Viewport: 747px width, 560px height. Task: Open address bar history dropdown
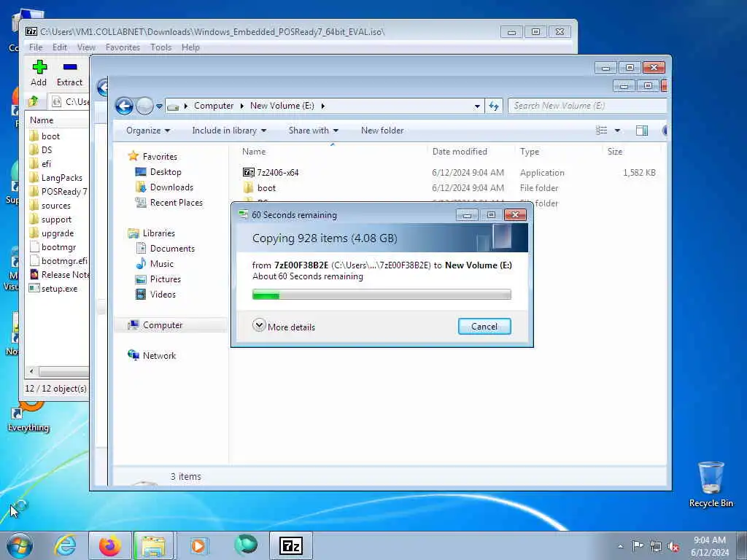[477, 106]
